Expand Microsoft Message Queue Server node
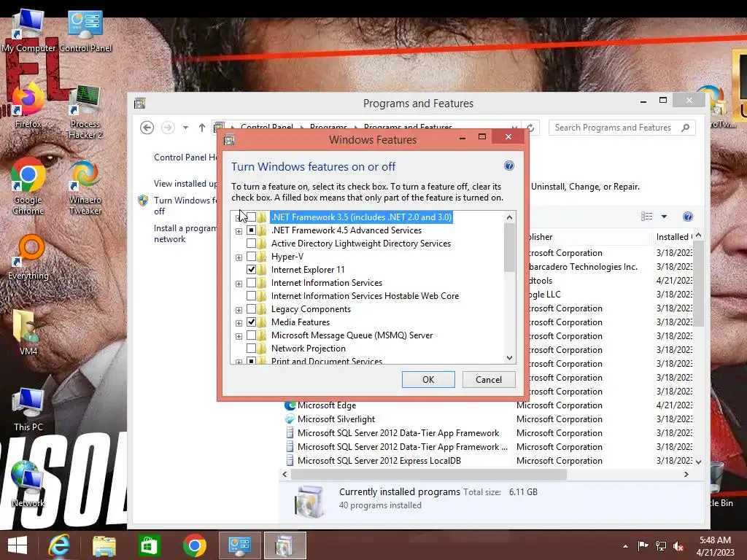747x560 pixels. 239,337
